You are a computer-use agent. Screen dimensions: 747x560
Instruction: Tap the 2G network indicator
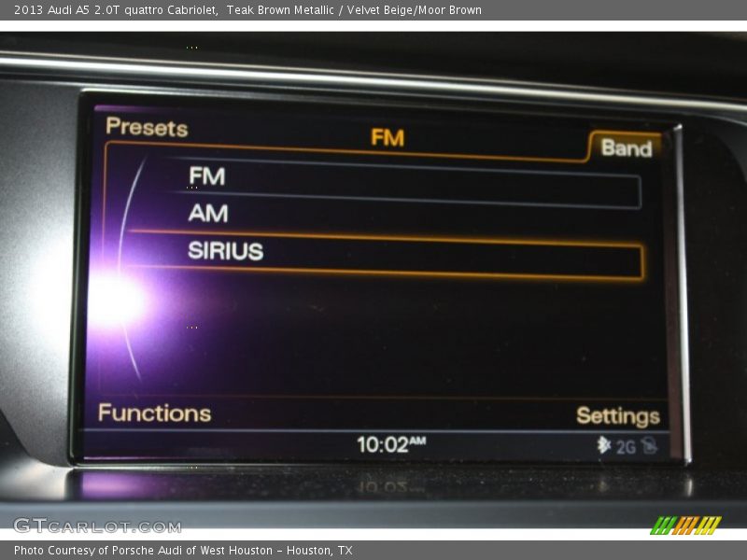pyautogui.click(x=626, y=447)
